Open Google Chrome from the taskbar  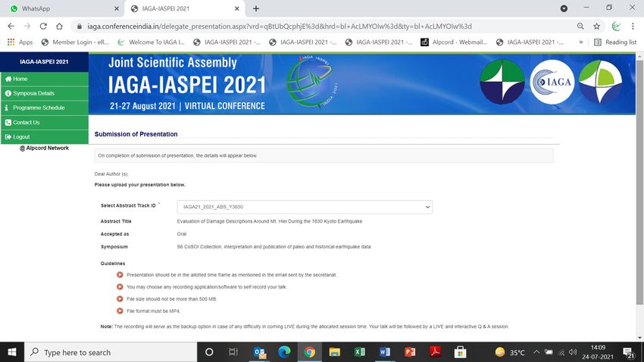point(310,352)
